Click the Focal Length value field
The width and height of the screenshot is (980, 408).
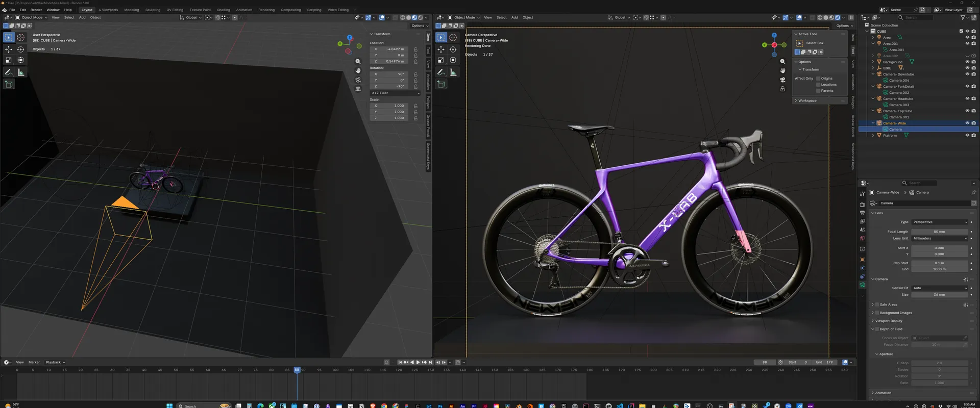(939, 232)
